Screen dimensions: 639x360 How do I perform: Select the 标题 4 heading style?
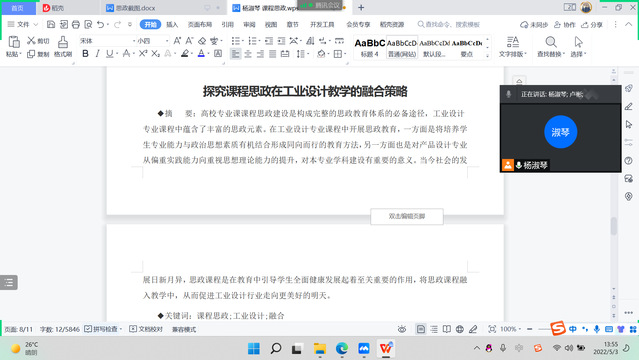(x=370, y=47)
